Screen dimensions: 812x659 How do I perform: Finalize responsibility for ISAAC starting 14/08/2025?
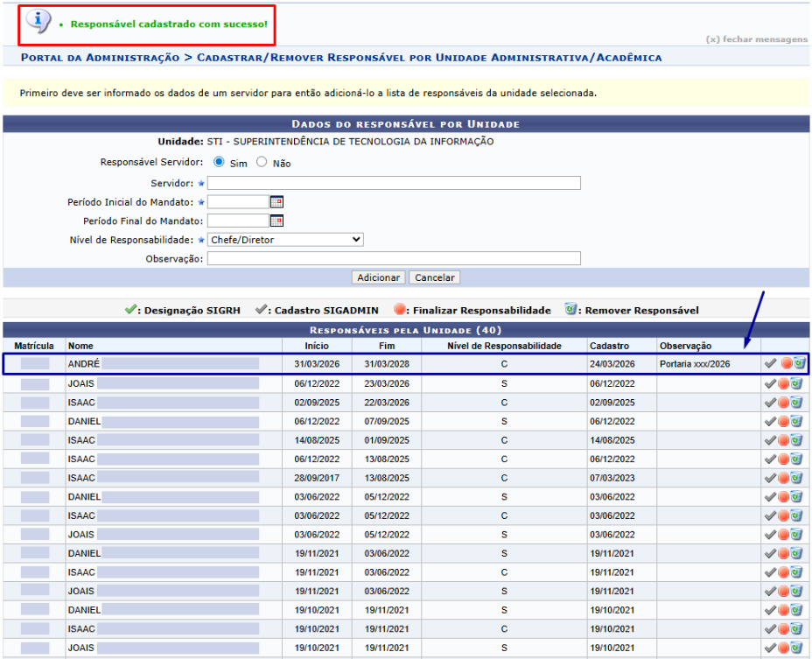(785, 440)
